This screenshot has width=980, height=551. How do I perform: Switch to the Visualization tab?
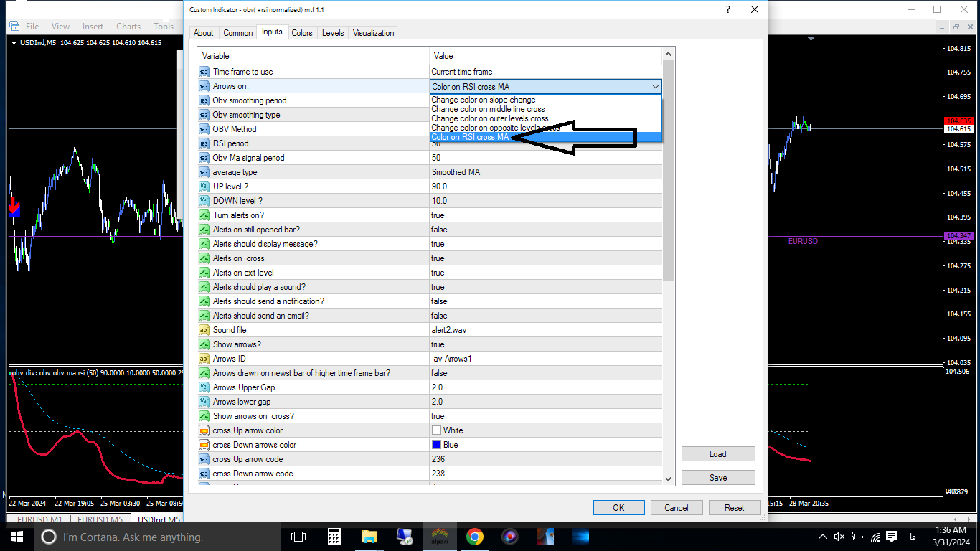(x=374, y=33)
